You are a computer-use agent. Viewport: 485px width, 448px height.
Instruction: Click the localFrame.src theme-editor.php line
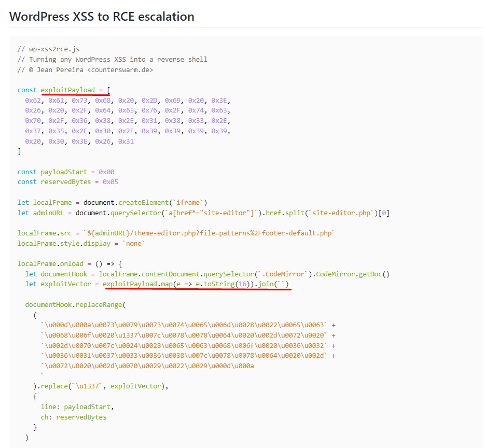pos(176,233)
